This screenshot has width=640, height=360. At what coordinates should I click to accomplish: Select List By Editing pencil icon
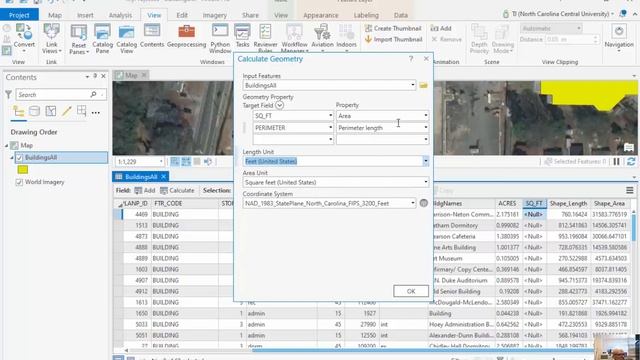tap(67, 111)
